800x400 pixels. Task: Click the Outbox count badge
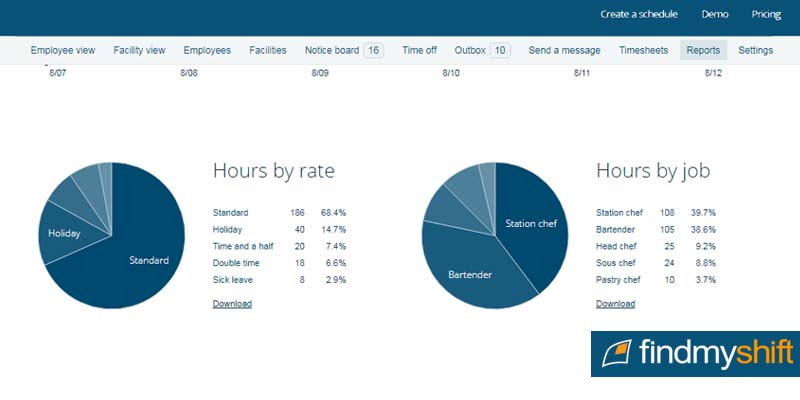pyautogui.click(x=500, y=50)
